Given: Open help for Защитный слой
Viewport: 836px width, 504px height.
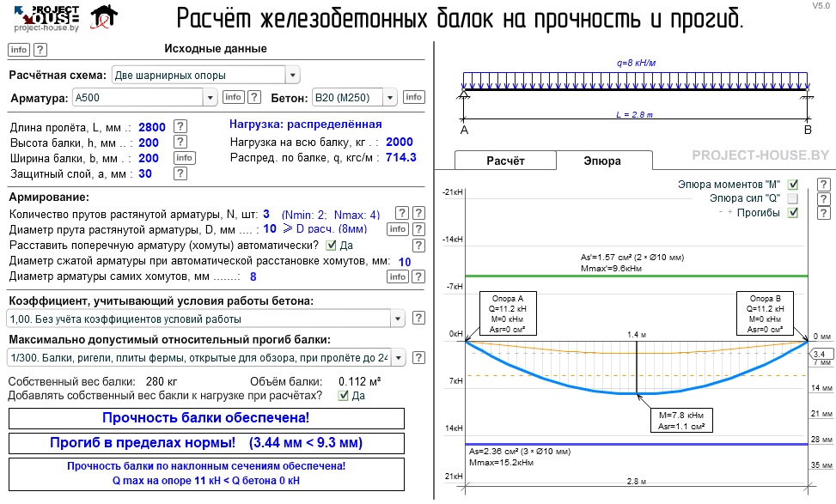Looking at the screenshot, I should 180,173.
